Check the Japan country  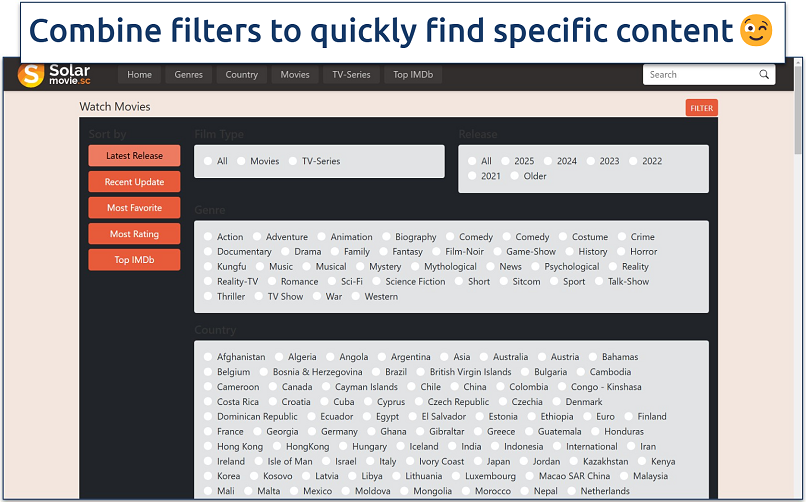pos(478,461)
